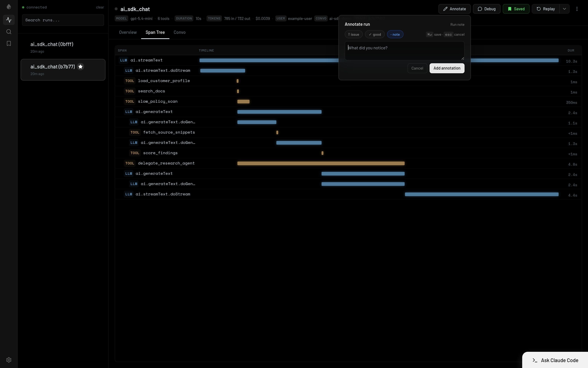Click the DUR column header
This screenshot has height=368, width=588.
point(571,50)
